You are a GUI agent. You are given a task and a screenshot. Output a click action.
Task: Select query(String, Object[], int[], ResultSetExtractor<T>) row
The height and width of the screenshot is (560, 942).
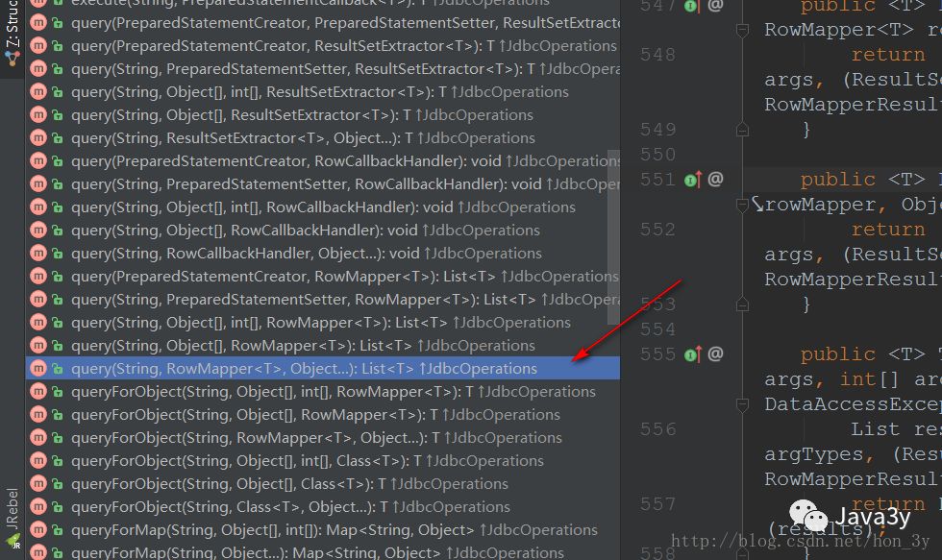click(323, 92)
